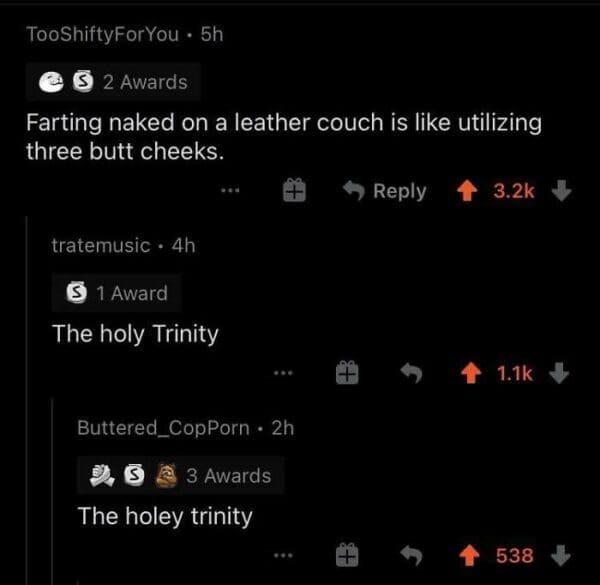Give award to Buttered_CopPorn's comment
The width and height of the screenshot is (600, 585).
pos(345,555)
